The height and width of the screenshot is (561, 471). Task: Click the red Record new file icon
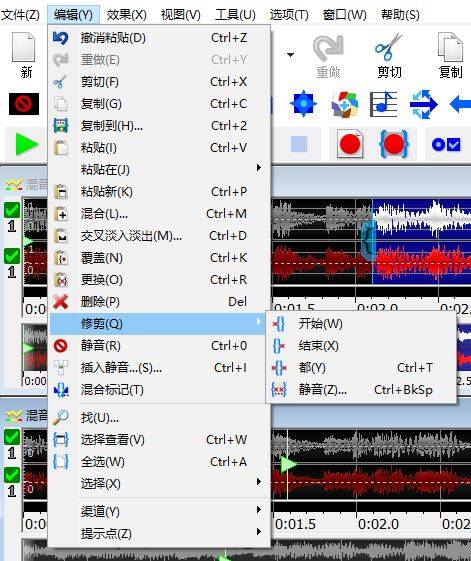tap(350, 144)
